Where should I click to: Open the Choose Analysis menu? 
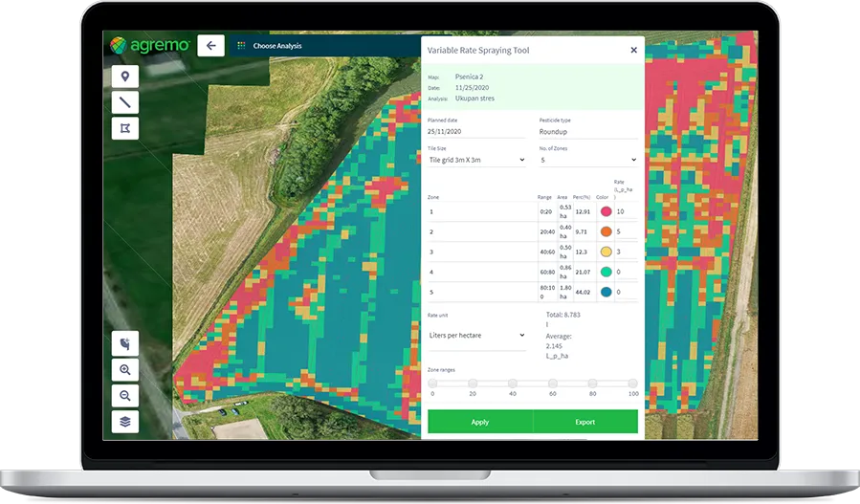pyautogui.click(x=277, y=46)
